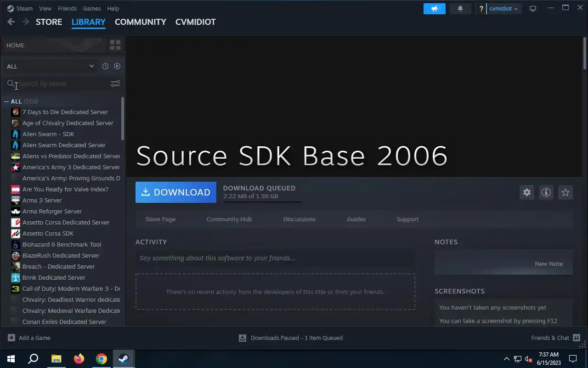This screenshot has width=588, height=368.
Task: Show game info via the info icon
Action: [546, 192]
